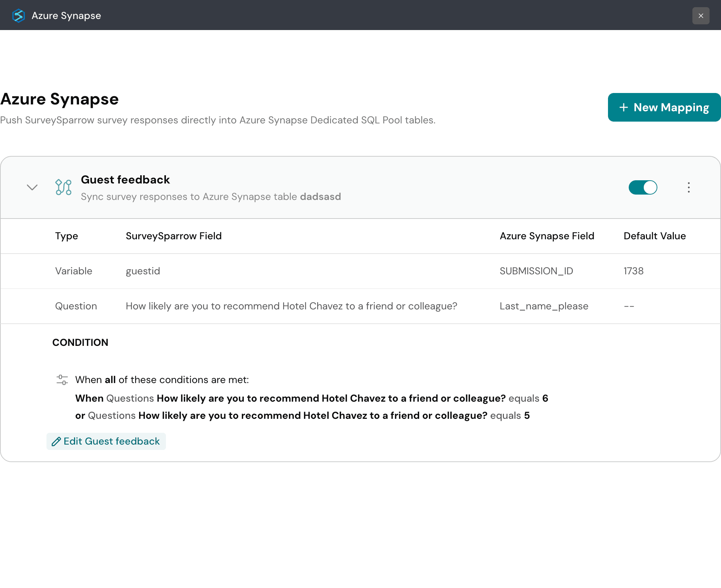Select the Hotel Chavez recommendation question row

coord(291,306)
